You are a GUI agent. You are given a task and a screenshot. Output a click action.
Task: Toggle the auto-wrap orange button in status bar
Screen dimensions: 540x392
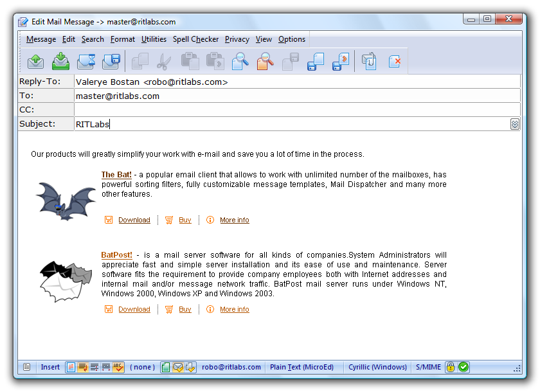tap(83, 367)
